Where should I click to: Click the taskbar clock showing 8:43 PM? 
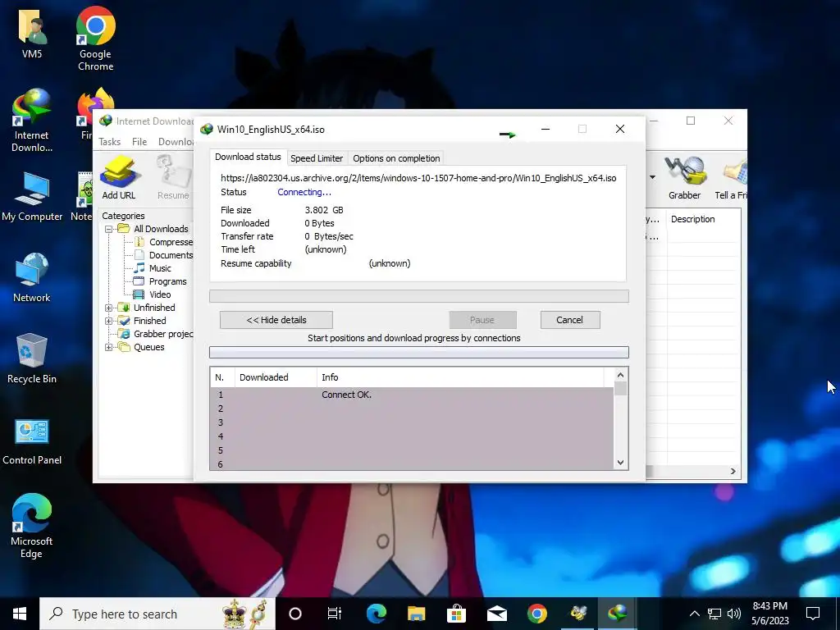point(769,614)
